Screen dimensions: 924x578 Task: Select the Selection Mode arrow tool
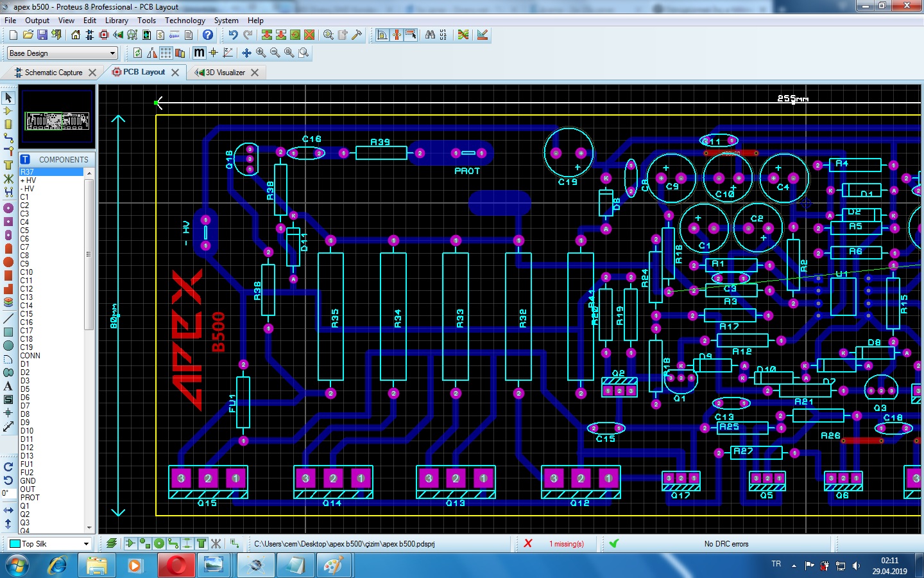[x=8, y=98]
